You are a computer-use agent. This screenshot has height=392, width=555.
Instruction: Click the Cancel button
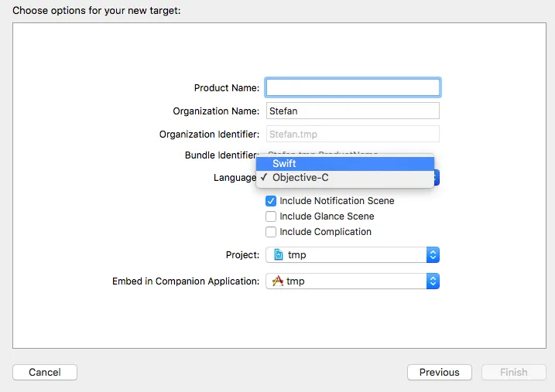(45, 372)
